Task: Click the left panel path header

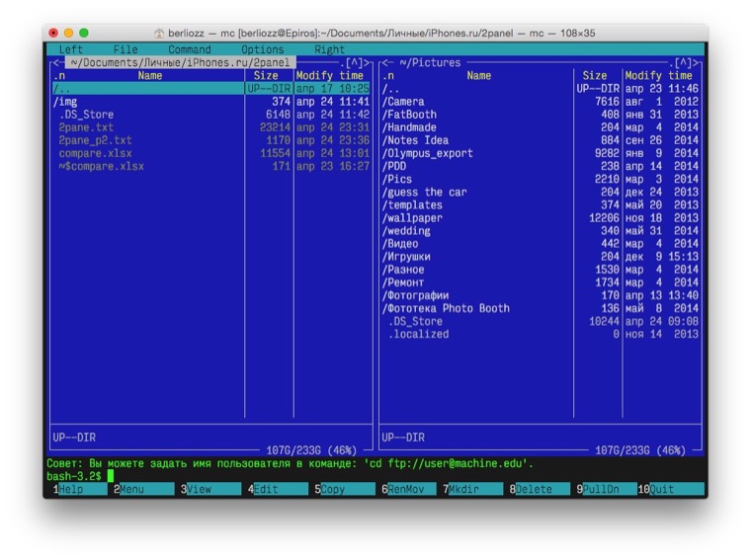Action: click(x=180, y=62)
